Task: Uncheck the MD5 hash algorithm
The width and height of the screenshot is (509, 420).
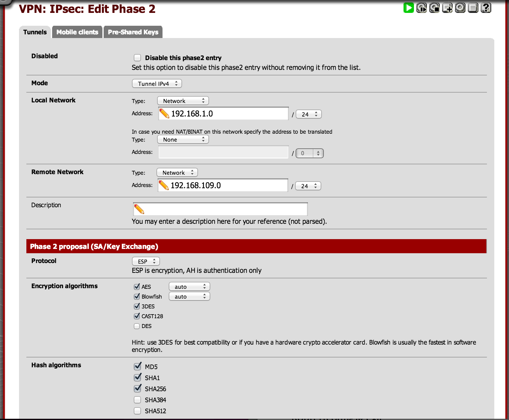Action: [137, 367]
